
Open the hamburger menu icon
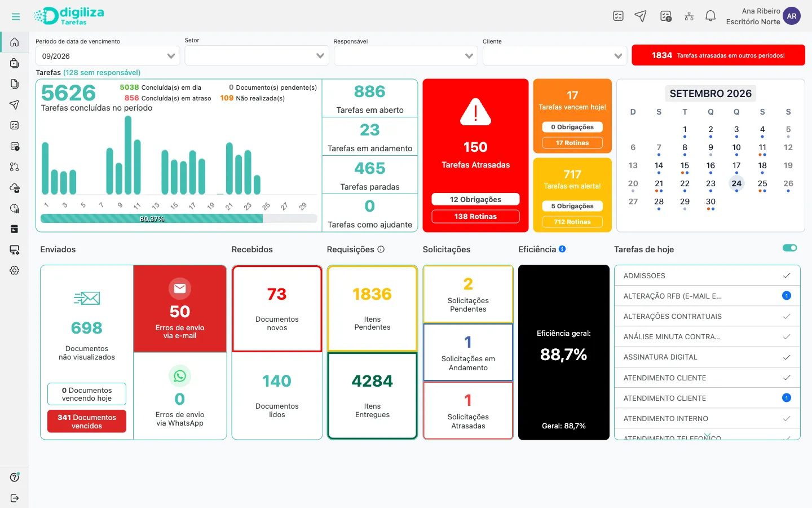pyautogui.click(x=16, y=17)
